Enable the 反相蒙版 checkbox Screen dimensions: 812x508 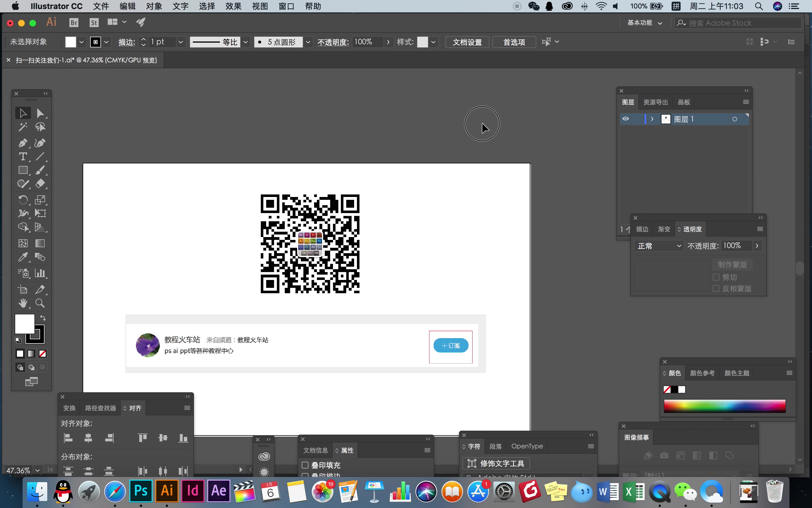click(x=716, y=289)
